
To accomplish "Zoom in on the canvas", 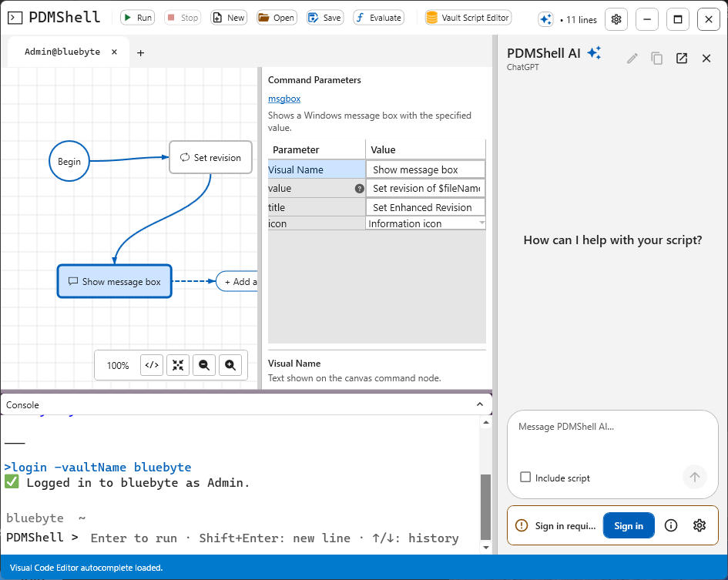I will click(x=230, y=365).
